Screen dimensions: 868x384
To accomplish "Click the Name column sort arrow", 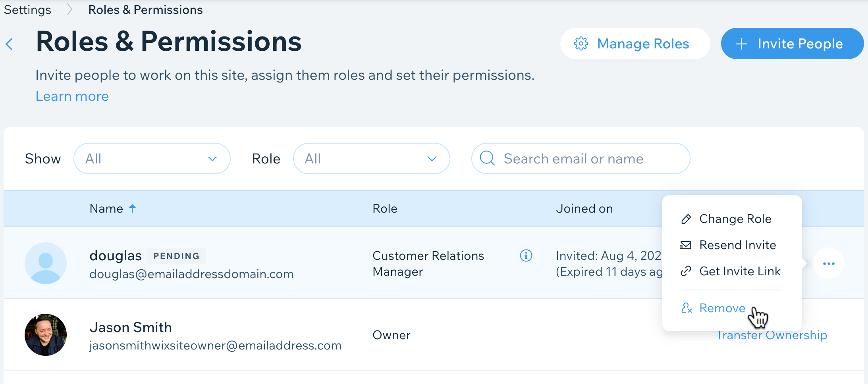I will tap(133, 209).
